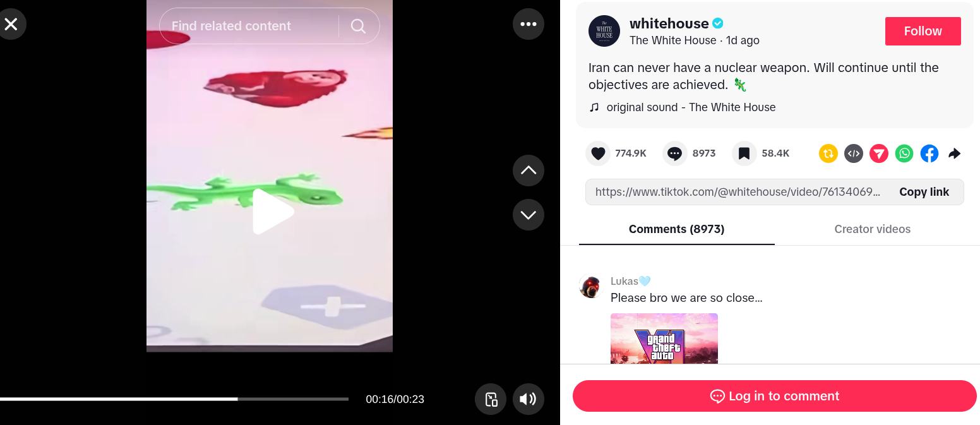Copy link of the video

pyautogui.click(x=924, y=192)
